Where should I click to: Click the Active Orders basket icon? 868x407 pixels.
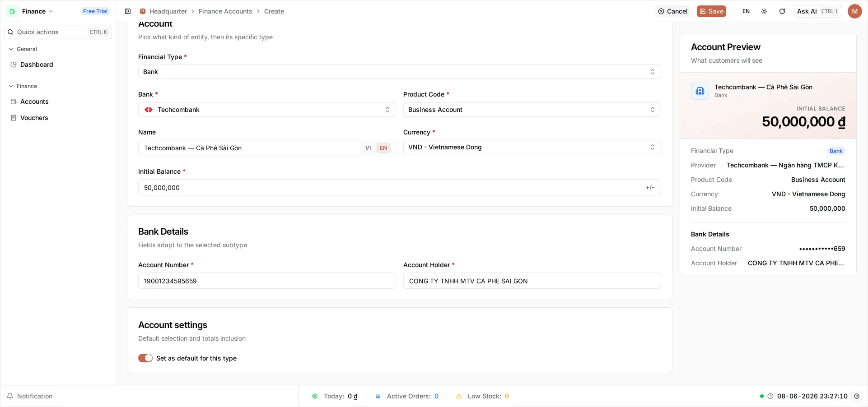point(378,396)
